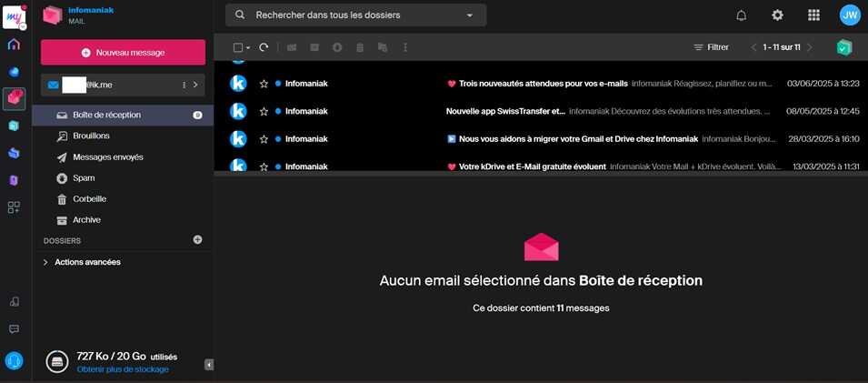Open the Brouillons folder

point(91,136)
